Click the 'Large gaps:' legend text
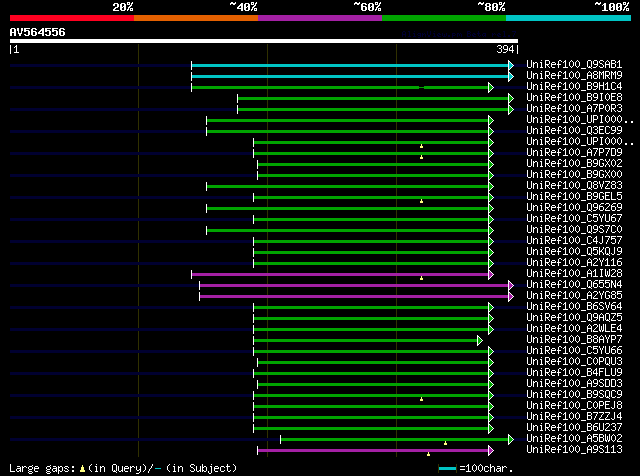This screenshot has width=640, height=476. (42, 469)
